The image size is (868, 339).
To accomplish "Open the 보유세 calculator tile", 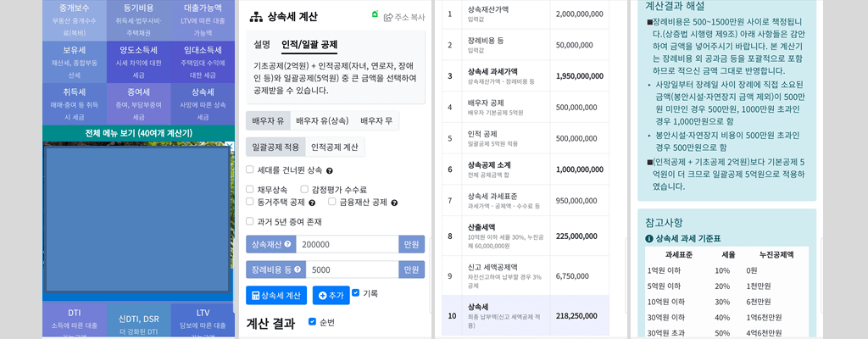I will (75, 62).
